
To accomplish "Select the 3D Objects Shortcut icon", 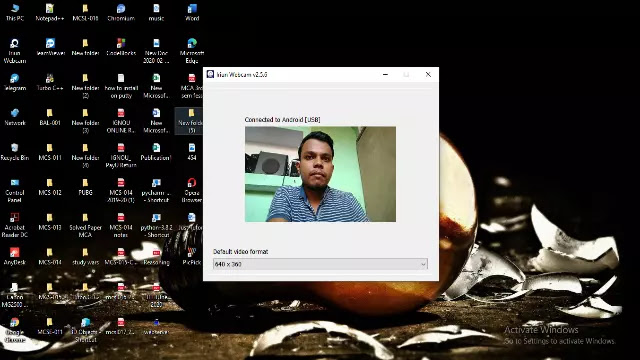I will click(85, 330).
